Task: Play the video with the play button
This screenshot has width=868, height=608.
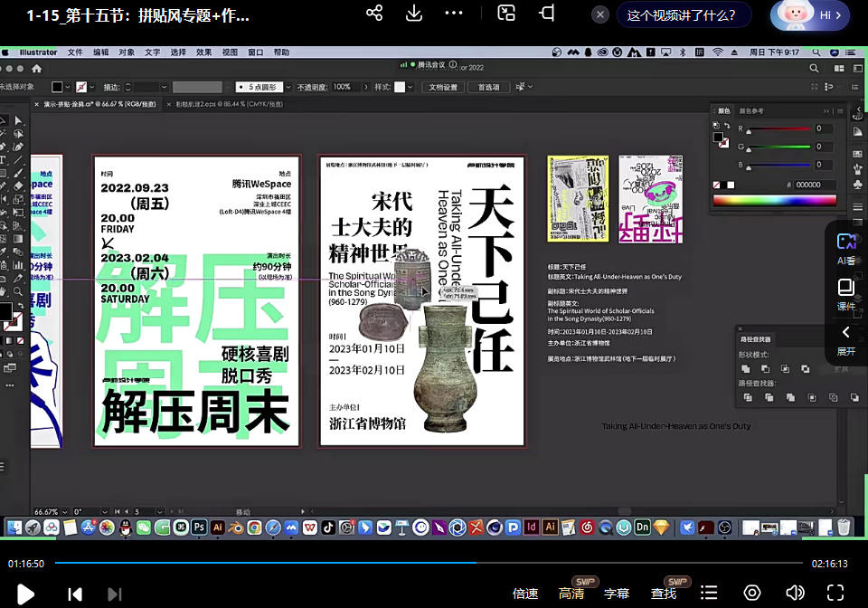Action: point(25,594)
